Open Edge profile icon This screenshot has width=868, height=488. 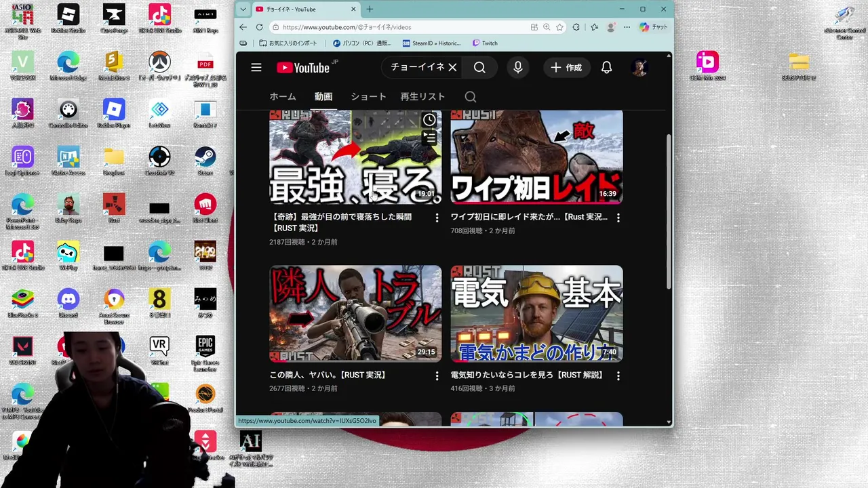(x=611, y=27)
